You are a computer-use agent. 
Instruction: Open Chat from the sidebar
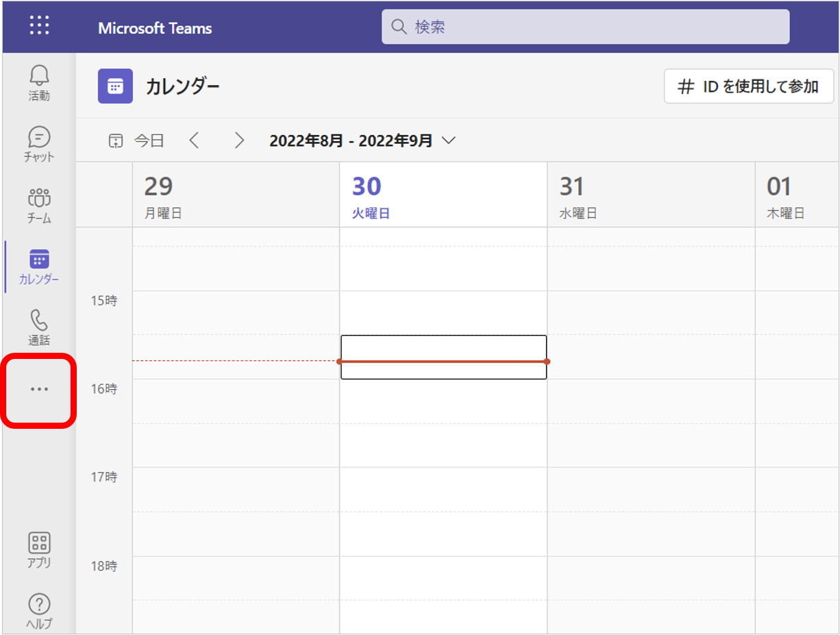39,143
